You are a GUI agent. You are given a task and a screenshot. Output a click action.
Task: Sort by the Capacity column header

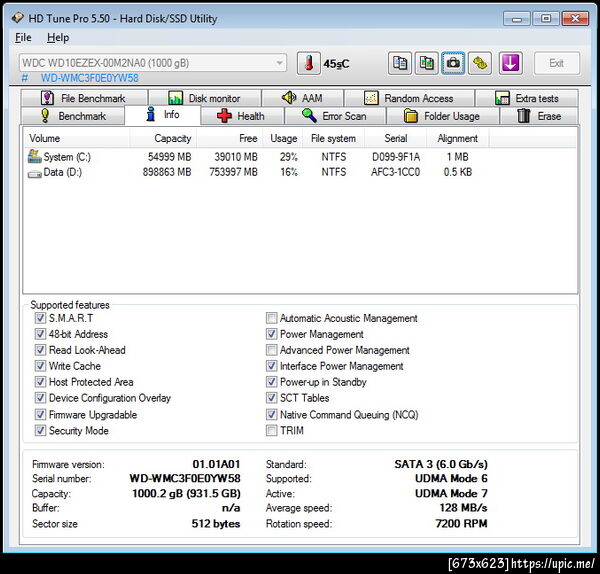[x=163, y=139]
